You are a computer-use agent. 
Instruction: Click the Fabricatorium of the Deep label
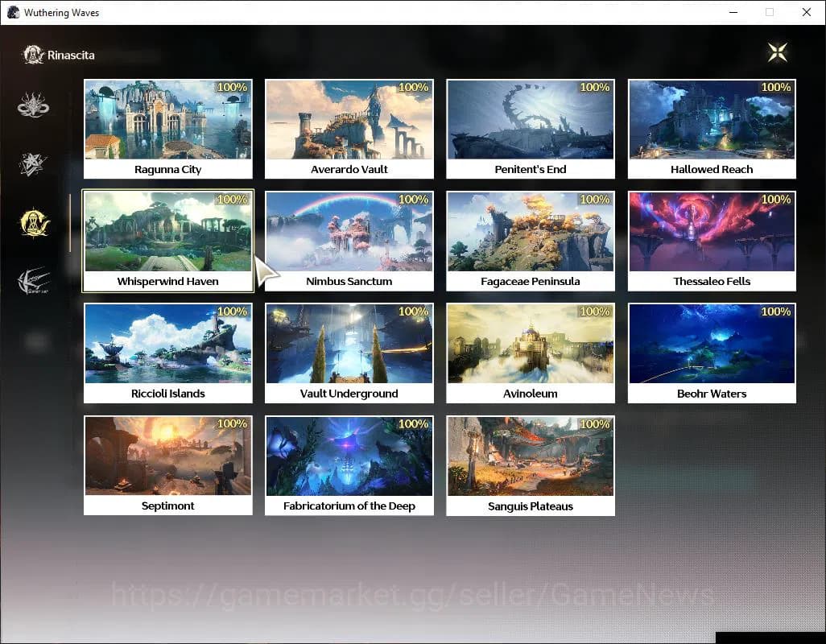coord(349,506)
